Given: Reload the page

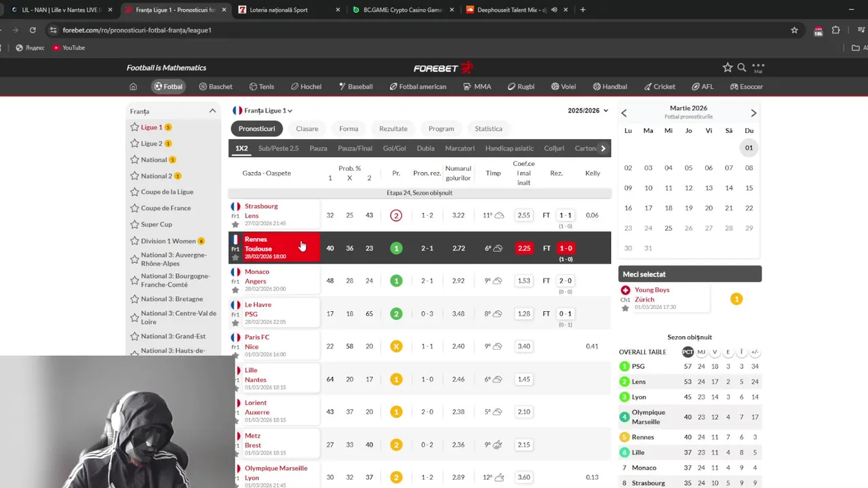Looking at the screenshot, I should [x=32, y=30].
